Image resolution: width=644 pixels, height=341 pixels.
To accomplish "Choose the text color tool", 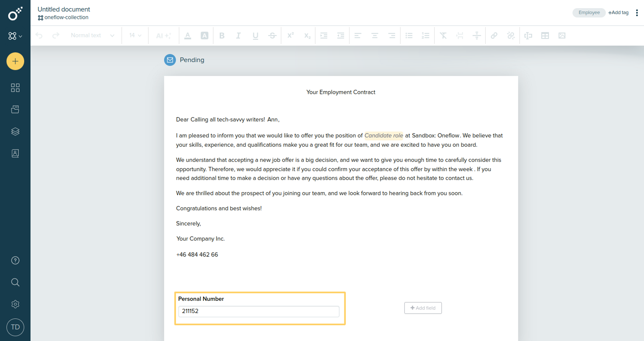I will [x=188, y=35].
